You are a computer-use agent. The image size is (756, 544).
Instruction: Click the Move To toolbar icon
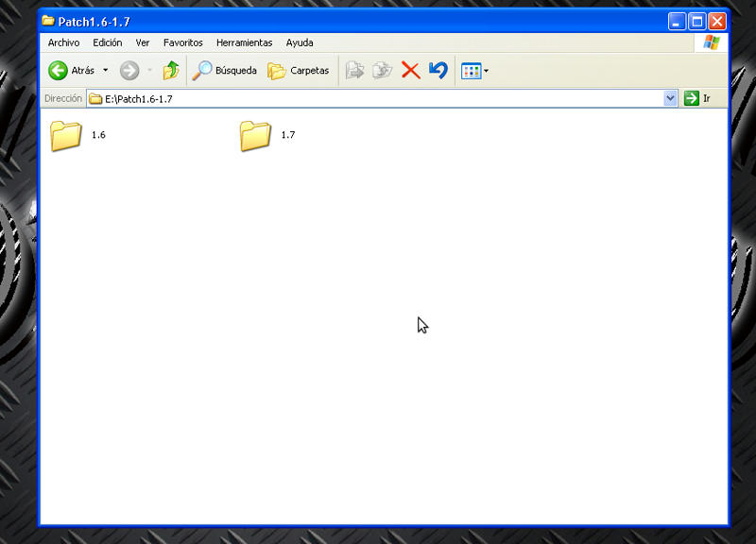point(355,70)
